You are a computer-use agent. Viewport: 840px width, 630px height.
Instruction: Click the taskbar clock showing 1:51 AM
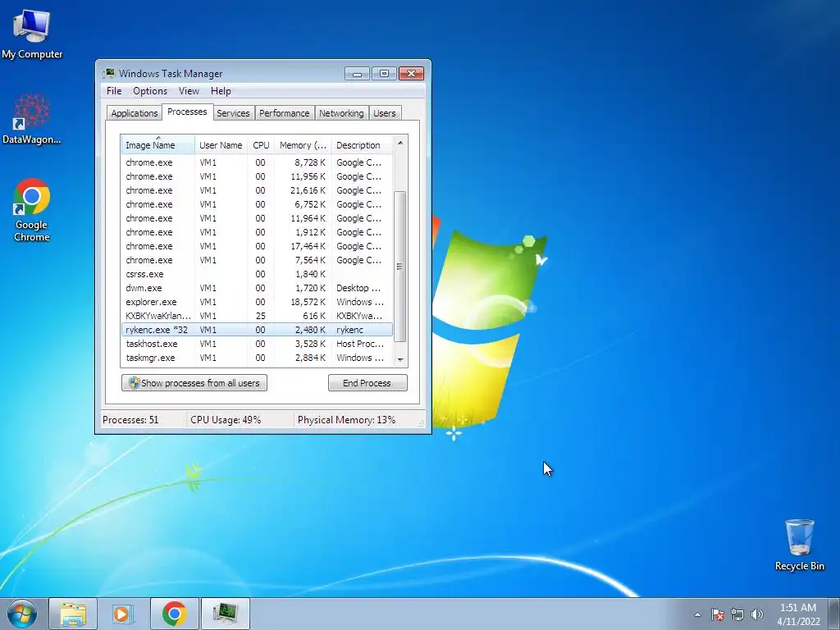point(798,614)
